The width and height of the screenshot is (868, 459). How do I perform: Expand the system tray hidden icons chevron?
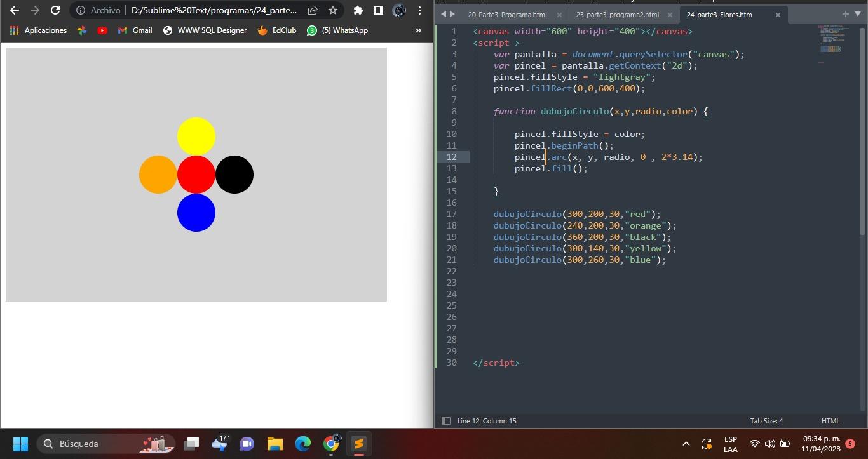pyautogui.click(x=686, y=444)
